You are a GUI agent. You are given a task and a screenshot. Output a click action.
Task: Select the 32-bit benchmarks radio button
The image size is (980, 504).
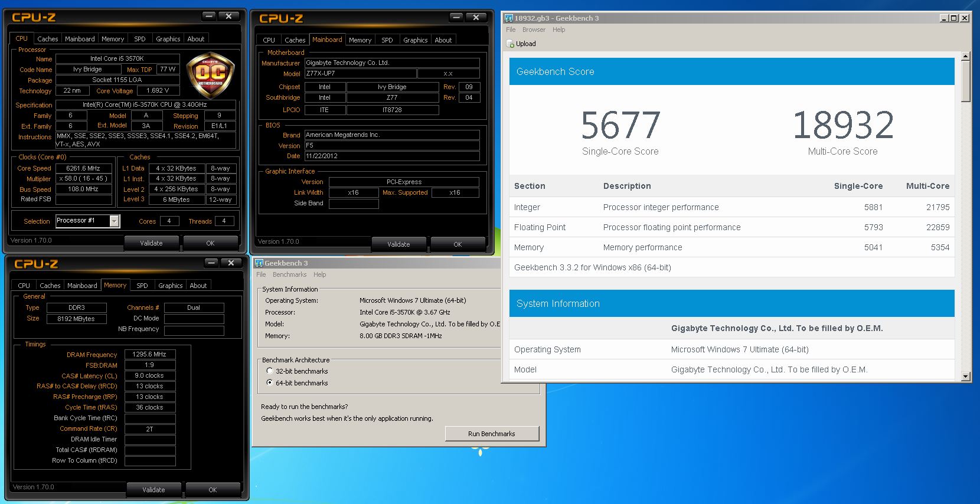[x=270, y=371]
